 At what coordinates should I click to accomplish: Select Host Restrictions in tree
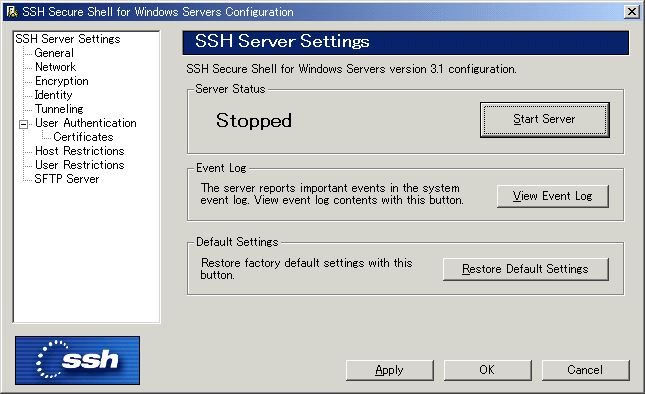coord(79,151)
